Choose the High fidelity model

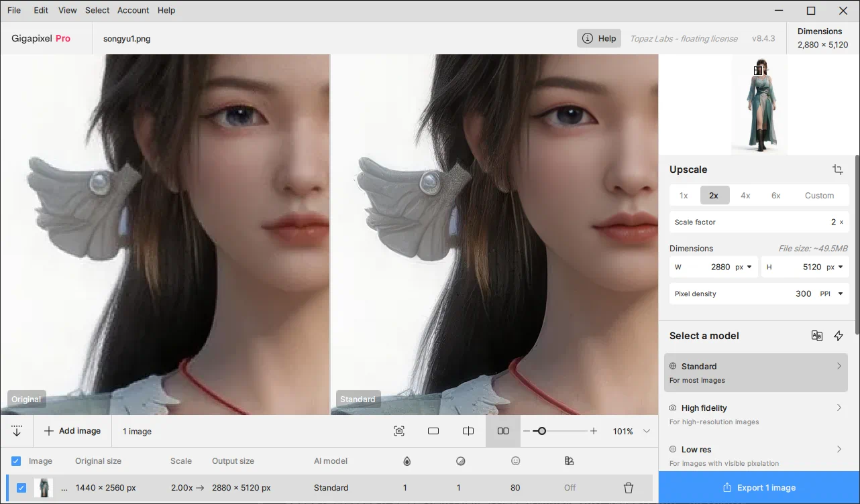(756, 414)
